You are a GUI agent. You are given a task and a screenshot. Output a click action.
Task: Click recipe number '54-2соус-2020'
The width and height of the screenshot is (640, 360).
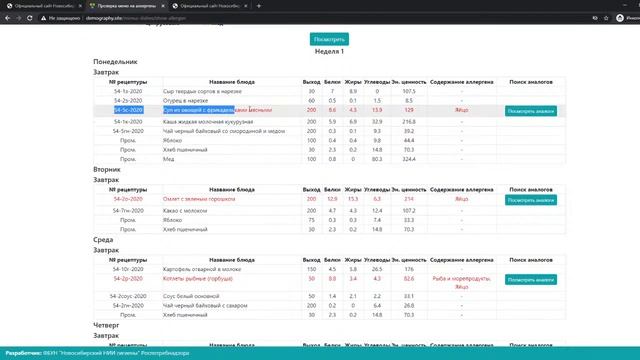pos(128,296)
